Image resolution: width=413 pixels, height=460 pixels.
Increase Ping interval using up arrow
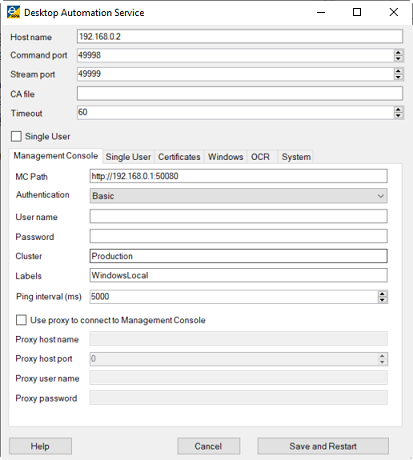(382, 294)
